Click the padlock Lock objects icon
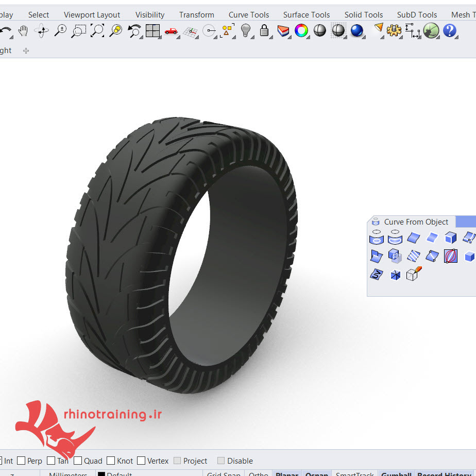This screenshot has width=476, height=476. coord(264,31)
